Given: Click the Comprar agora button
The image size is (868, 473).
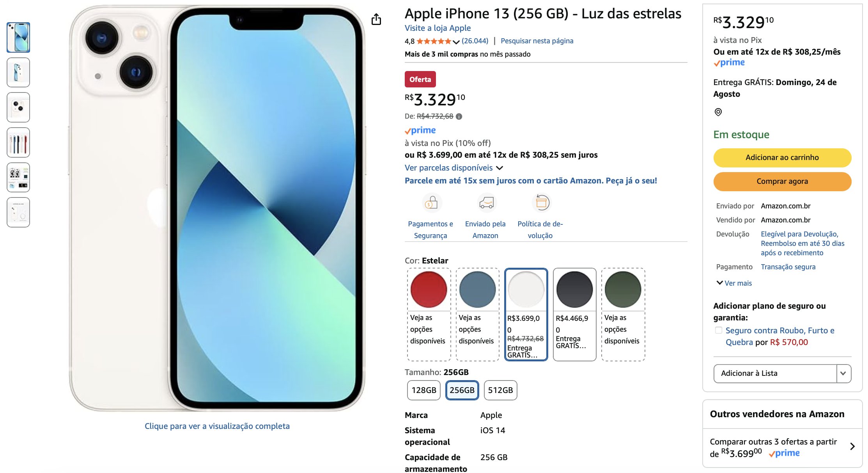Looking at the screenshot, I should [x=782, y=181].
